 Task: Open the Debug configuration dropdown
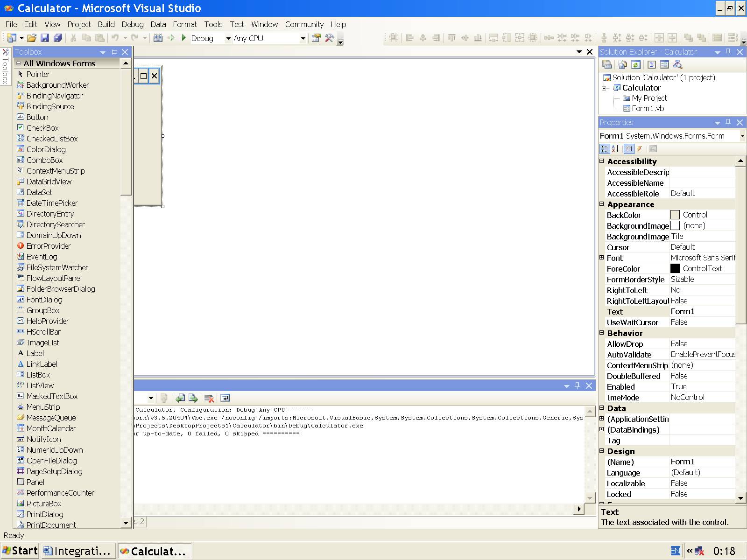[228, 38]
